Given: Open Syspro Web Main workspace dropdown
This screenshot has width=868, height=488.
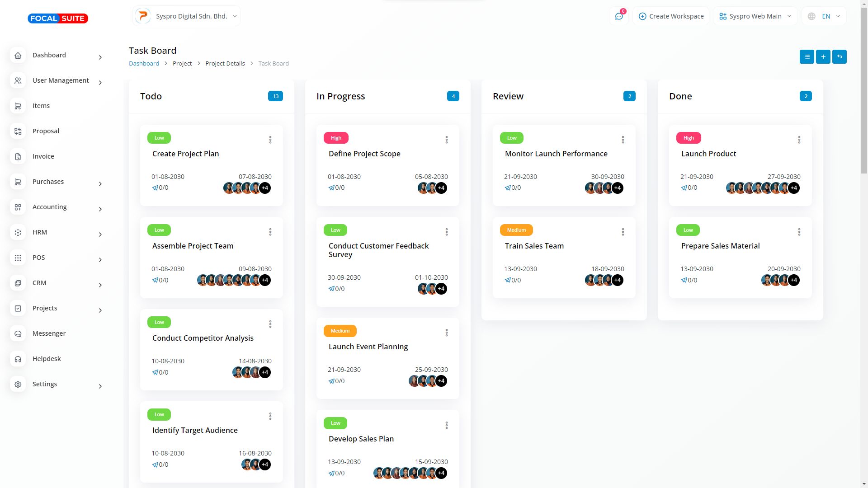Looking at the screenshot, I should (755, 16).
